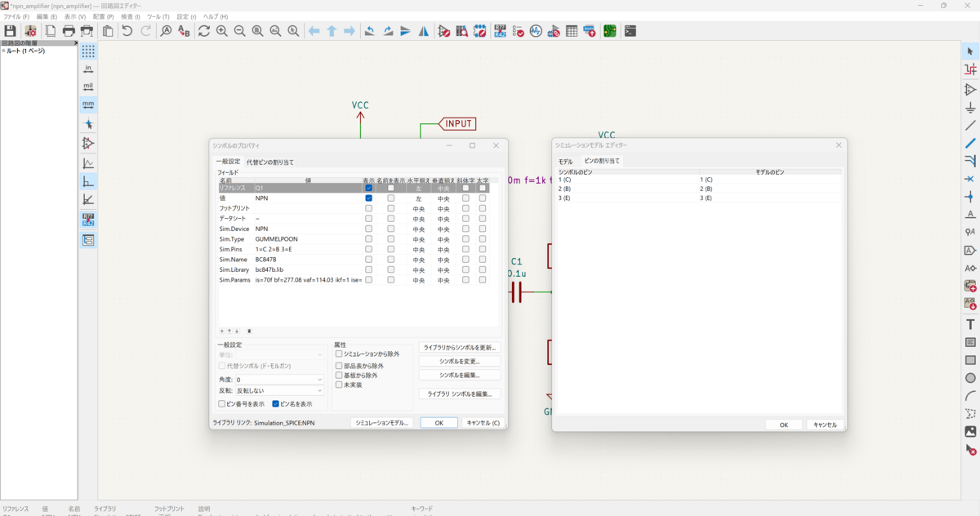The height and width of the screenshot is (516, 980).
Task: Click delete field trash button
Action: coord(249,331)
